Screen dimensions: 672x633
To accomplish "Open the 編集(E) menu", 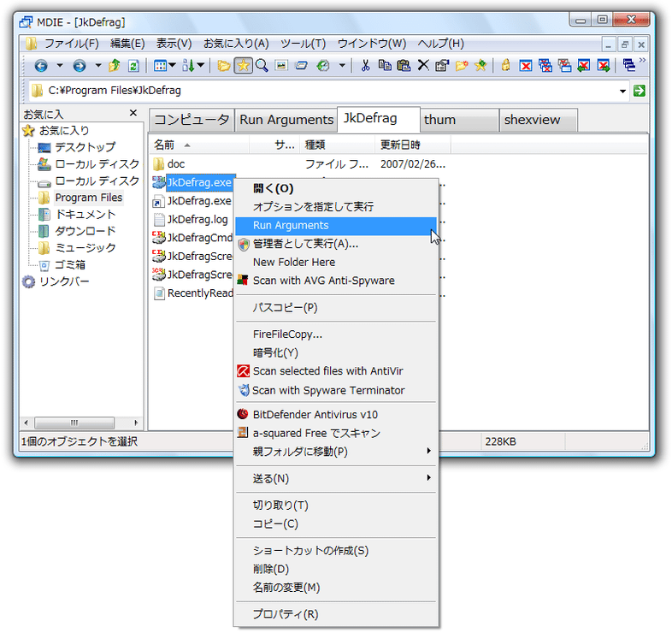I will pyautogui.click(x=127, y=44).
